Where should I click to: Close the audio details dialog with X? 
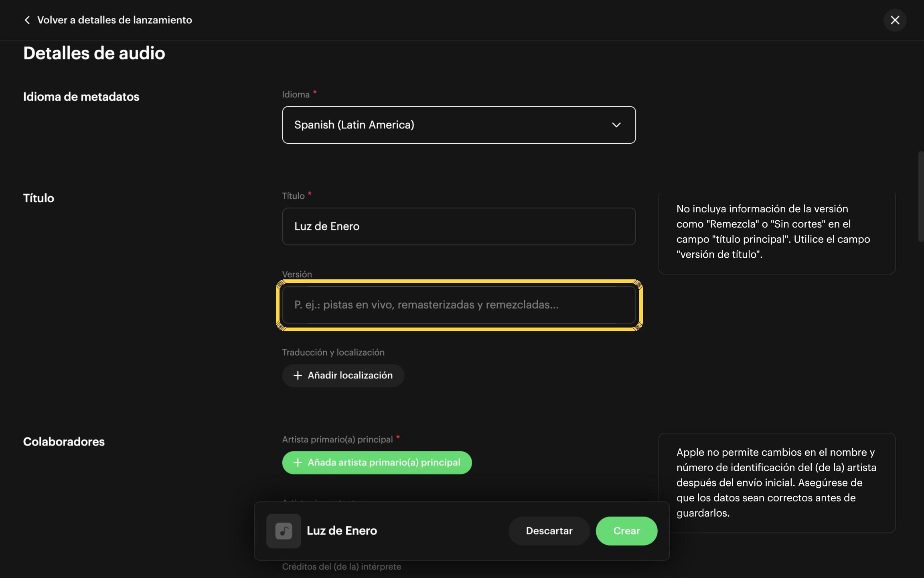point(895,20)
